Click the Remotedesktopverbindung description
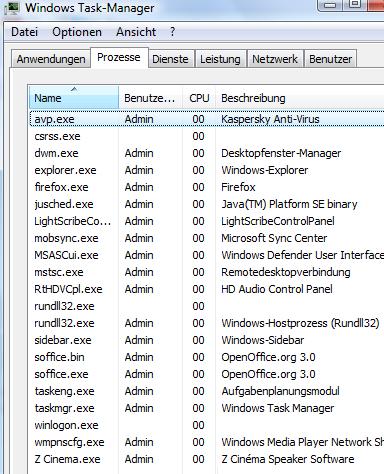The width and height of the screenshot is (384, 474). tap(286, 272)
